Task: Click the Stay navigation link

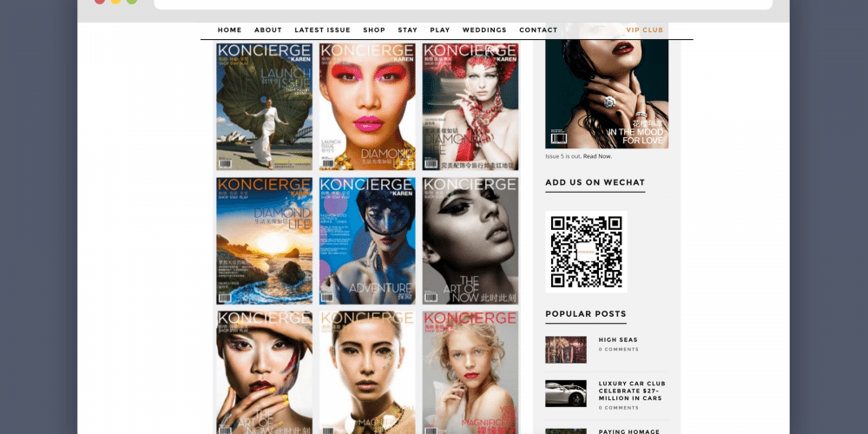Action: 407,30
